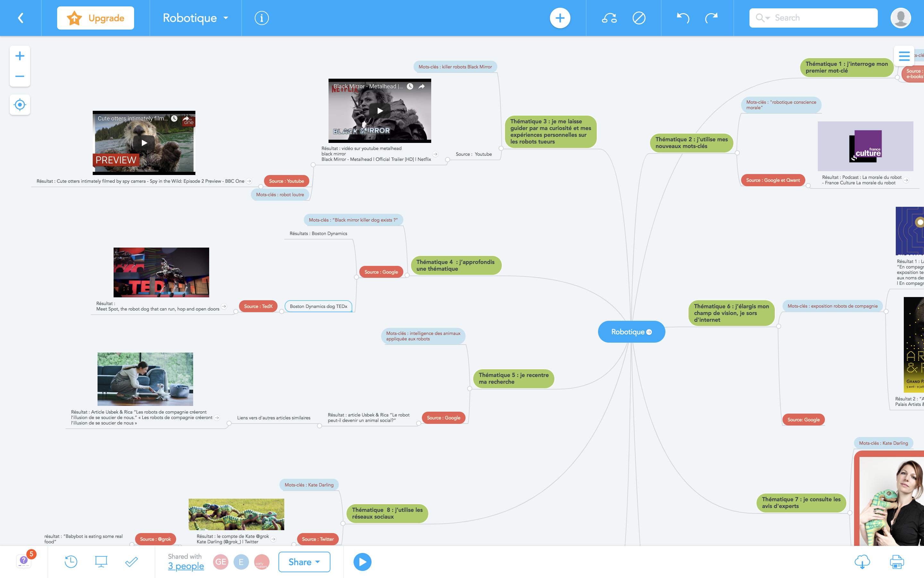924x578 pixels.
Task: Click Source : Google et Qwant node
Action: pos(773,180)
